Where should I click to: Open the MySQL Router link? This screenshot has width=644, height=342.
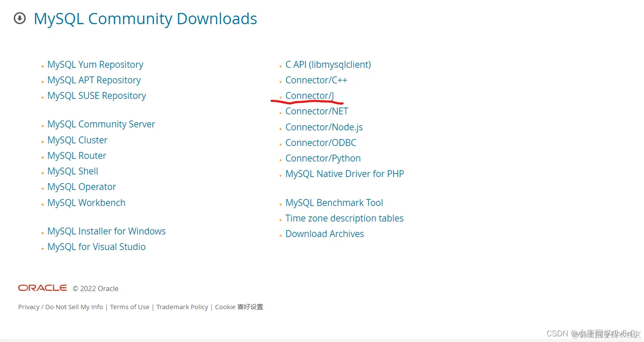[77, 155]
